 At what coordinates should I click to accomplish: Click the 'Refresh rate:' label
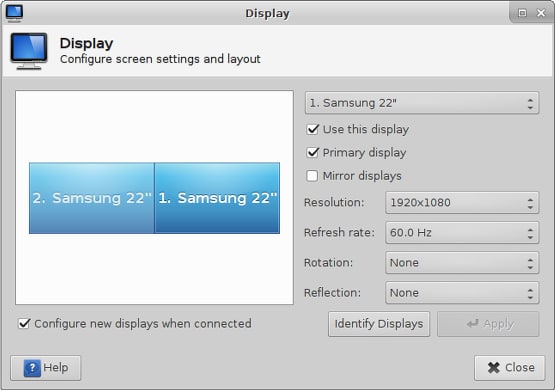[x=339, y=233]
